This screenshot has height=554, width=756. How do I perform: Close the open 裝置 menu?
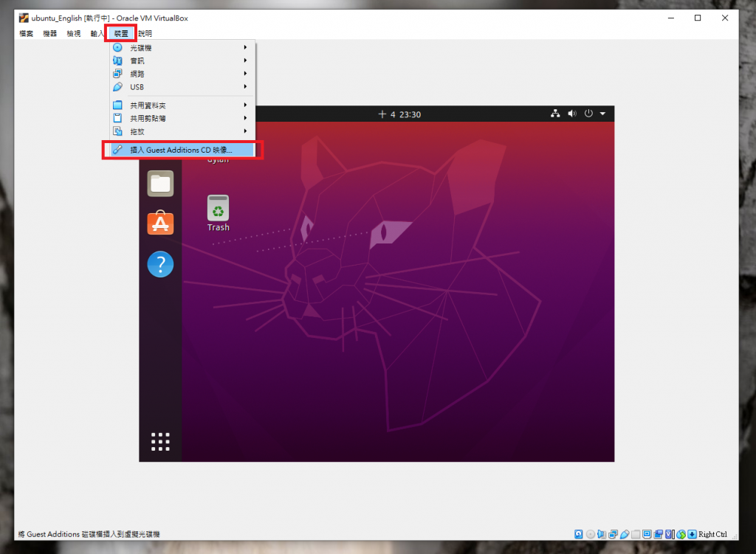point(121,34)
